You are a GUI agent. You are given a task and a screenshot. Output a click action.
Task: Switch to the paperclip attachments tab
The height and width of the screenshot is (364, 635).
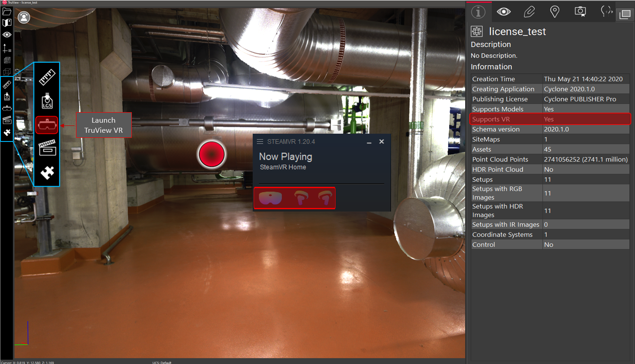[529, 12]
